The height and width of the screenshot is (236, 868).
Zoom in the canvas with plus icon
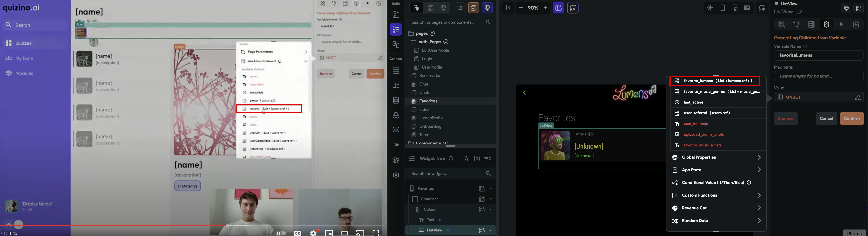coord(546,8)
